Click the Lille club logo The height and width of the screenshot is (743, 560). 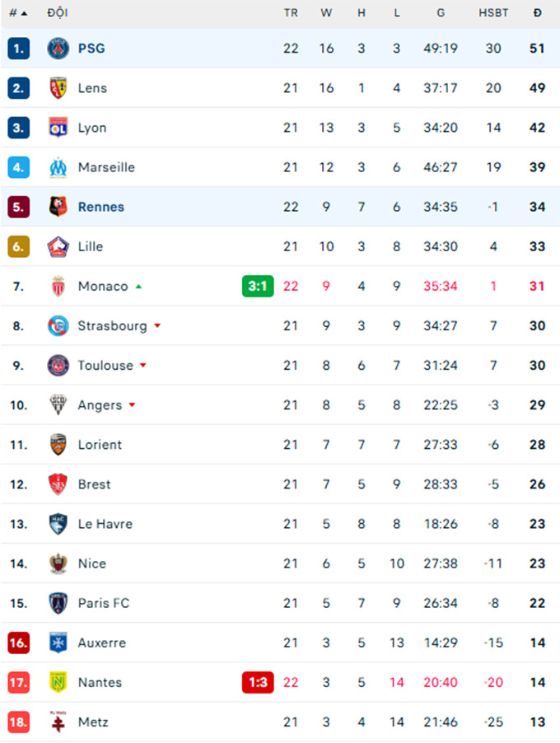point(58,246)
